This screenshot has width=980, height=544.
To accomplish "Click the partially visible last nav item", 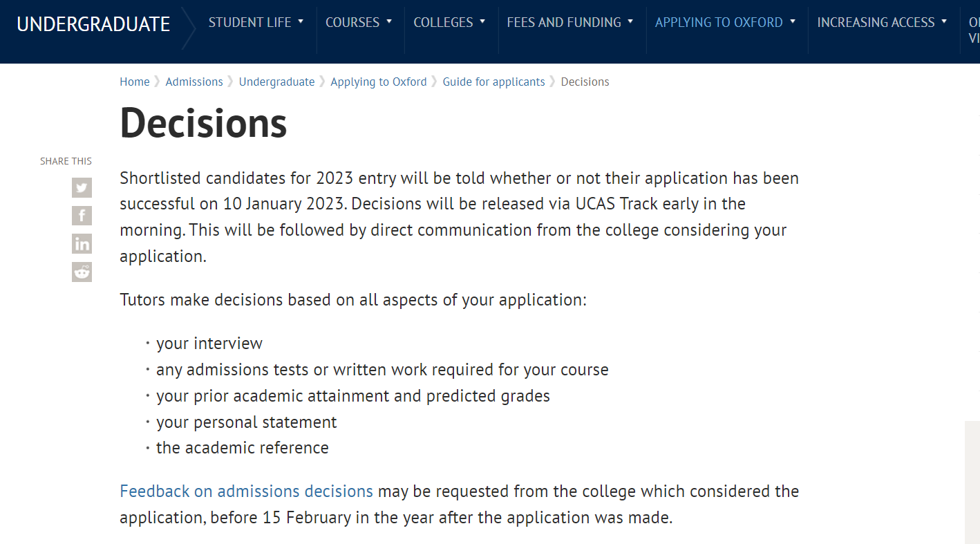I will pos(974,30).
